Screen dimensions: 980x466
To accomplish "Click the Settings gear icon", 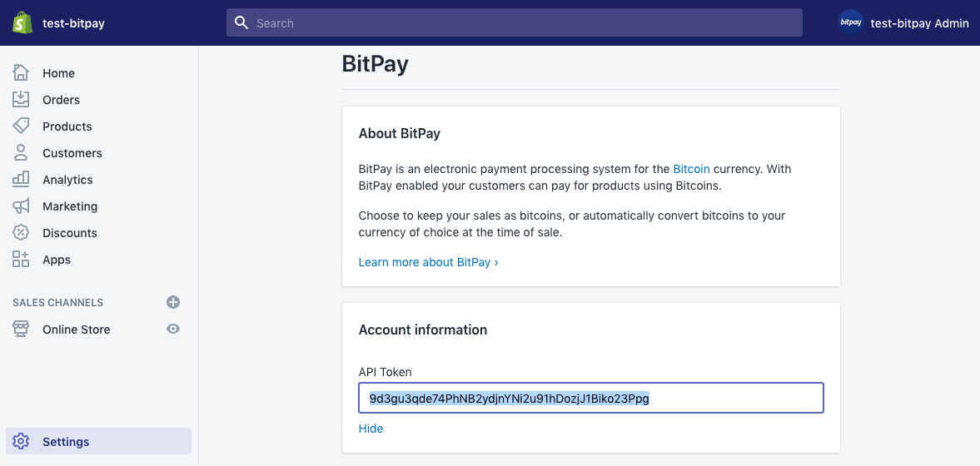I will [21, 441].
